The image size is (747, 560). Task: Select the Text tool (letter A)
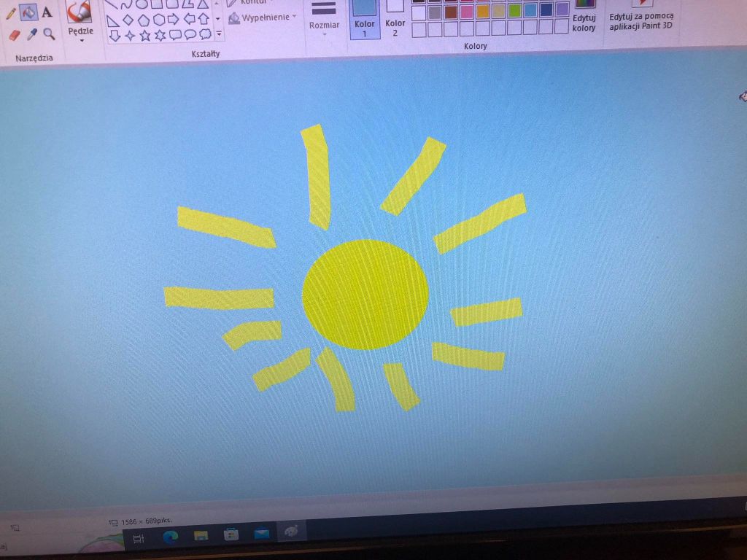[47, 12]
